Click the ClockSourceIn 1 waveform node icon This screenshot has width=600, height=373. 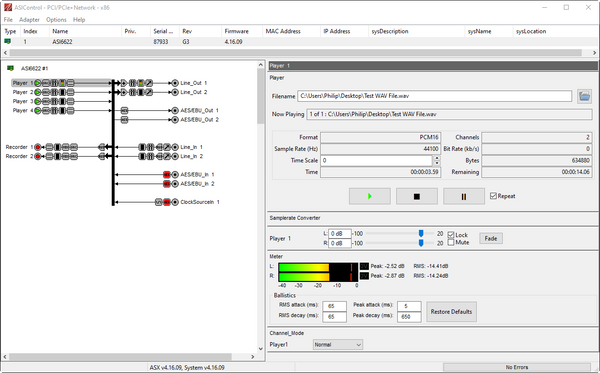tap(158, 202)
